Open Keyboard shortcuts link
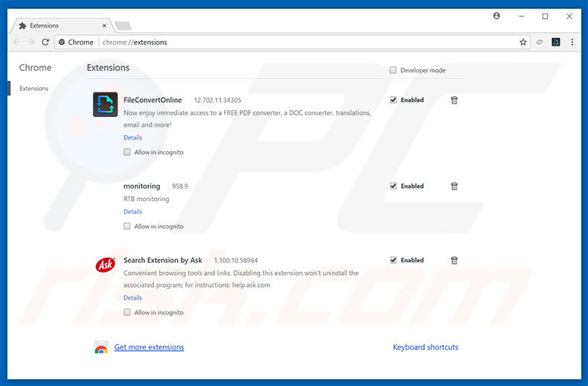588x386 pixels. 425,347
